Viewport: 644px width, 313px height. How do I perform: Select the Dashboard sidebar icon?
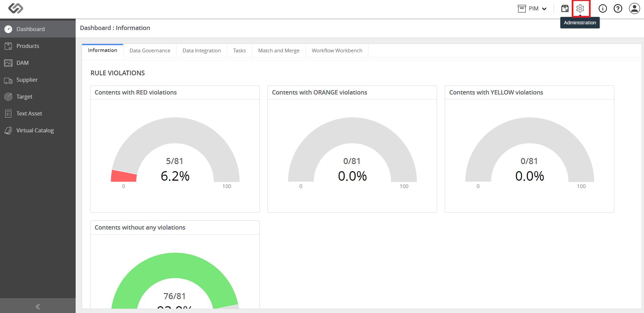(x=8, y=29)
